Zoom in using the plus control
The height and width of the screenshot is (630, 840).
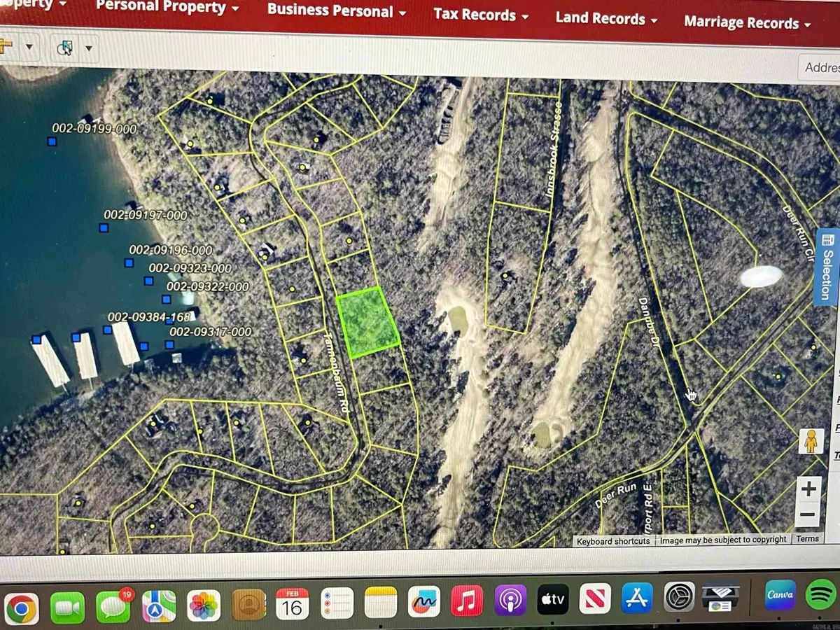click(x=808, y=489)
